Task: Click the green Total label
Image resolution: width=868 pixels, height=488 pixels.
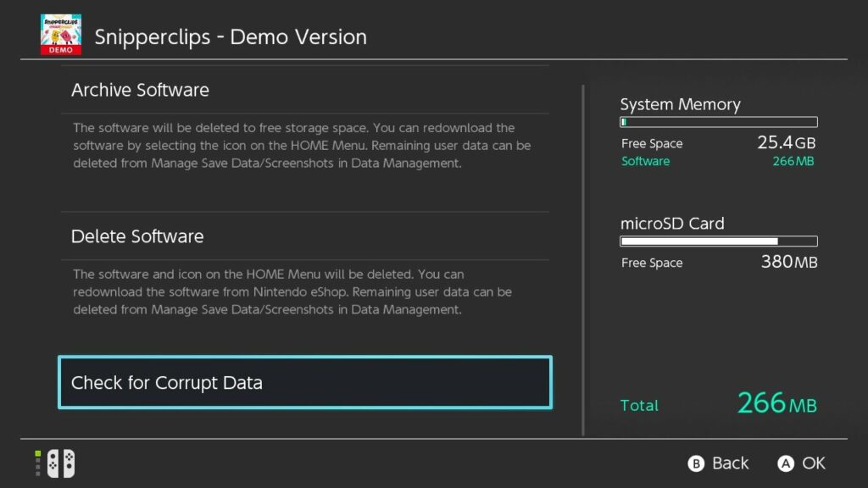Action: click(639, 406)
